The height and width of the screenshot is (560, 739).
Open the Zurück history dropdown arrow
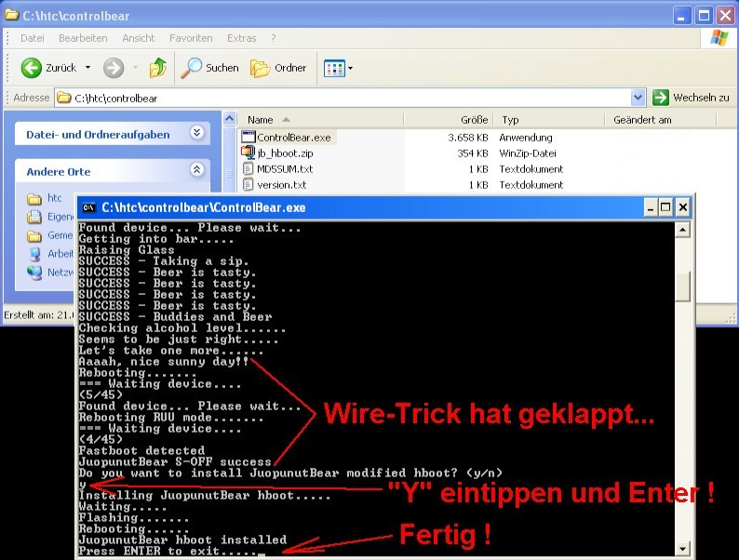click(x=88, y=67)
